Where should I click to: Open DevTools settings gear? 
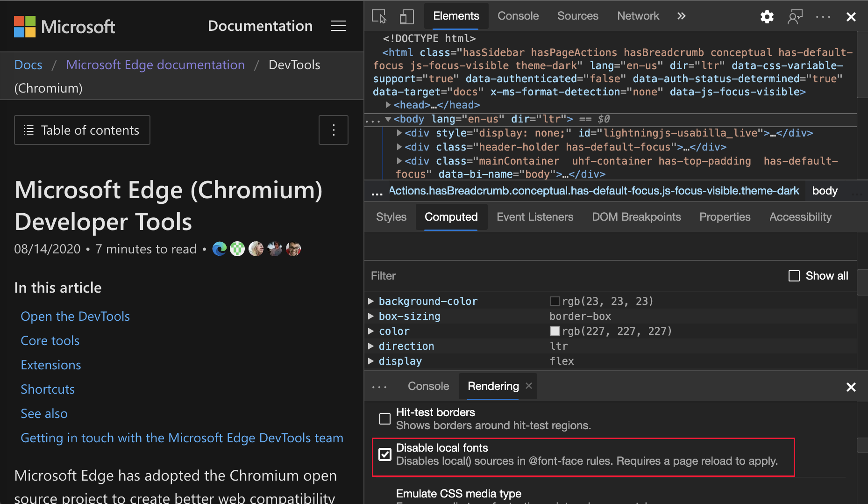767,17
